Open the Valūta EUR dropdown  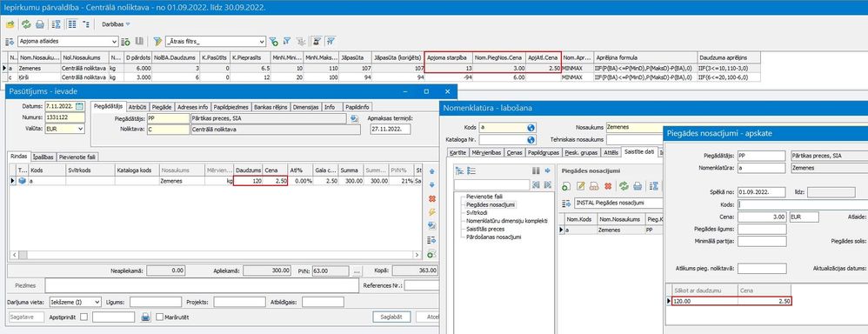[80, 129]
